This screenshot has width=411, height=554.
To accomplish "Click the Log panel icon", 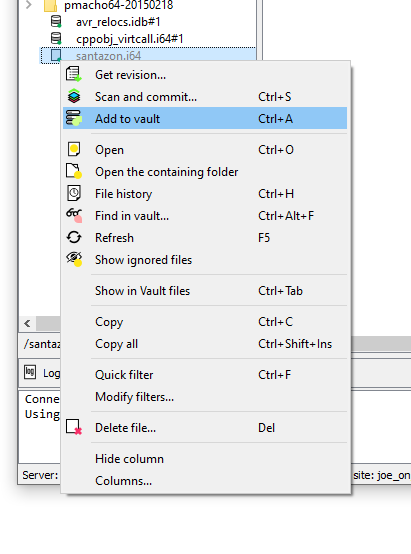I will (30, 372).
